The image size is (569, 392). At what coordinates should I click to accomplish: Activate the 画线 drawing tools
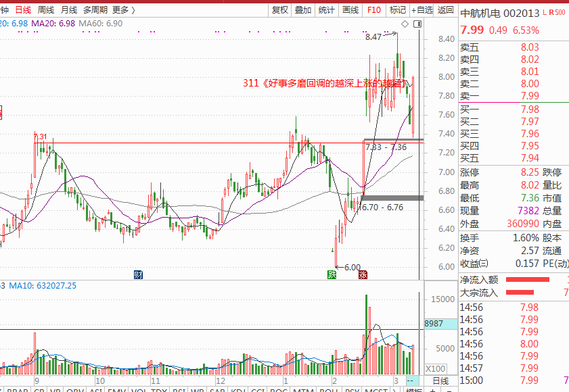pos(350,10)
